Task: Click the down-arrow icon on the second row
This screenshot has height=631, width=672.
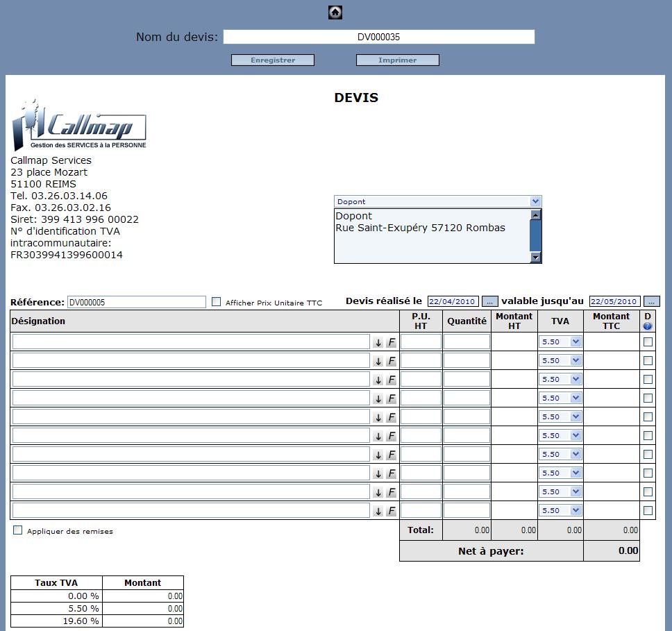Action: pyautogui.click(x=378, y=360)
